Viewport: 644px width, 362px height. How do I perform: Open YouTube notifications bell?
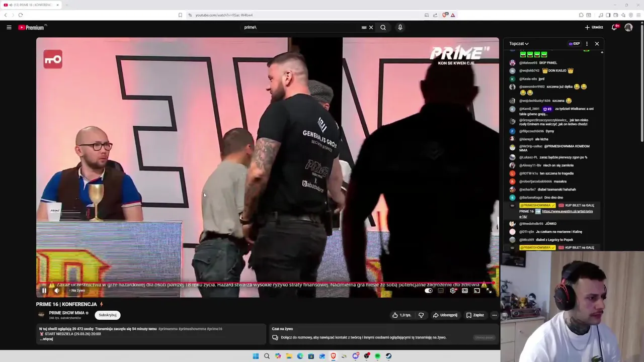tap(614, 27)
